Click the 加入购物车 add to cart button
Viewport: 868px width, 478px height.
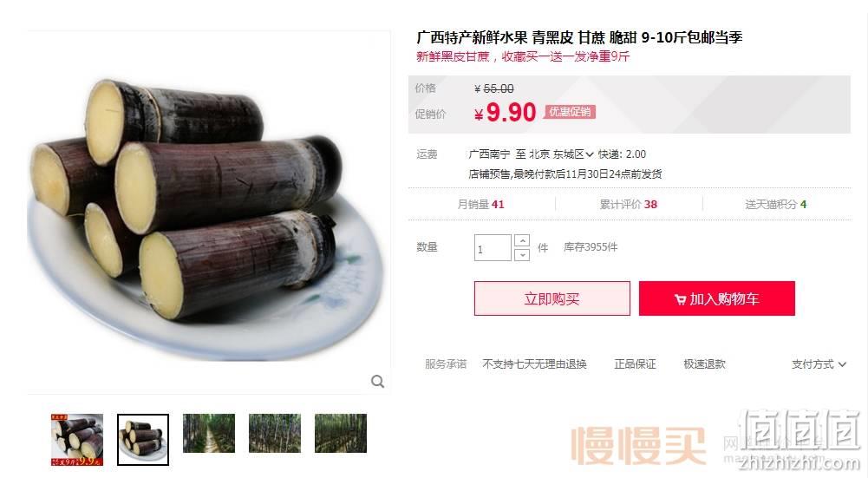point(717,298)
